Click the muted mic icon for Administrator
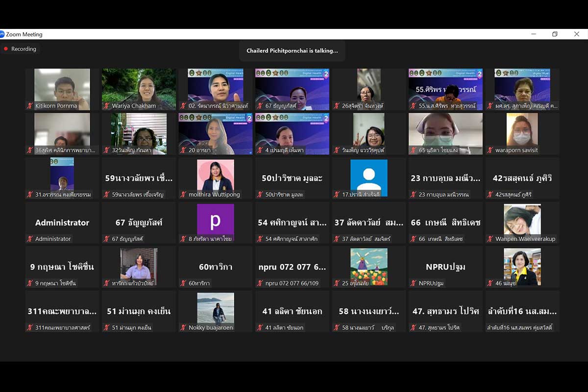Viewport: 588px width, 392px height. 30,239
